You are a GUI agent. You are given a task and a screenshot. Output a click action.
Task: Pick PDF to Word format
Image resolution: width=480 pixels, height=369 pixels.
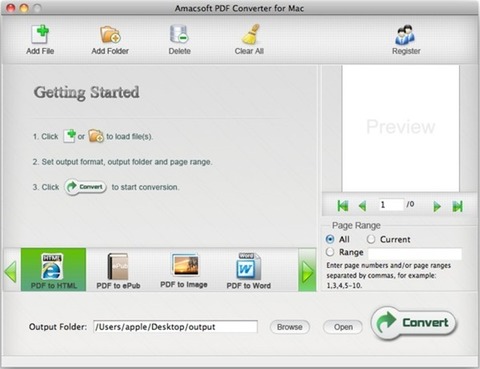pyautogui.click(x=248, y=270)
